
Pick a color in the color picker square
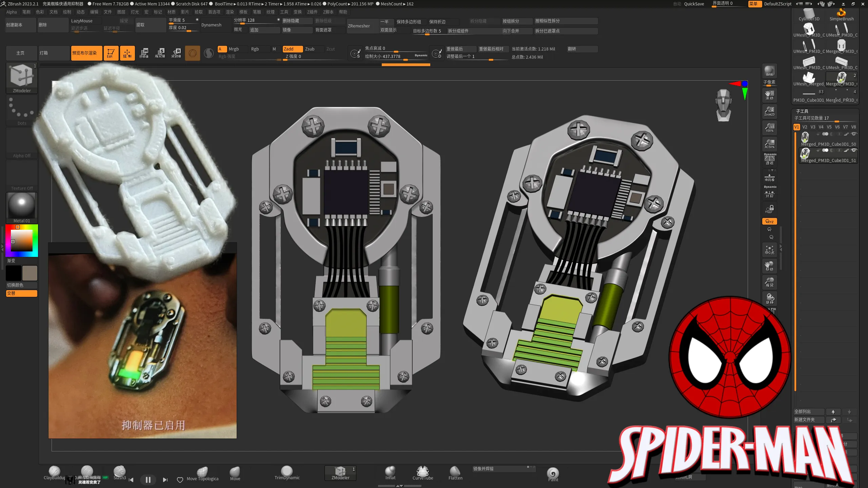point(22,240)
